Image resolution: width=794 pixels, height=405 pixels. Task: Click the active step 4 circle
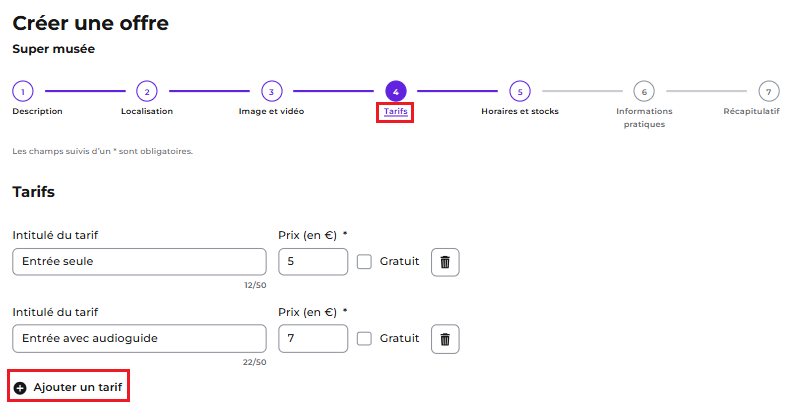395,92
